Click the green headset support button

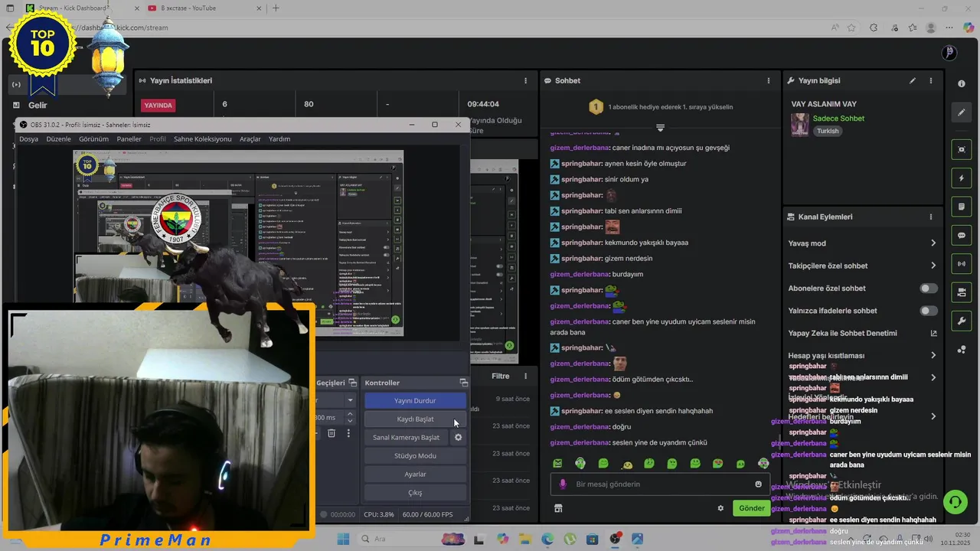(955, 502)
